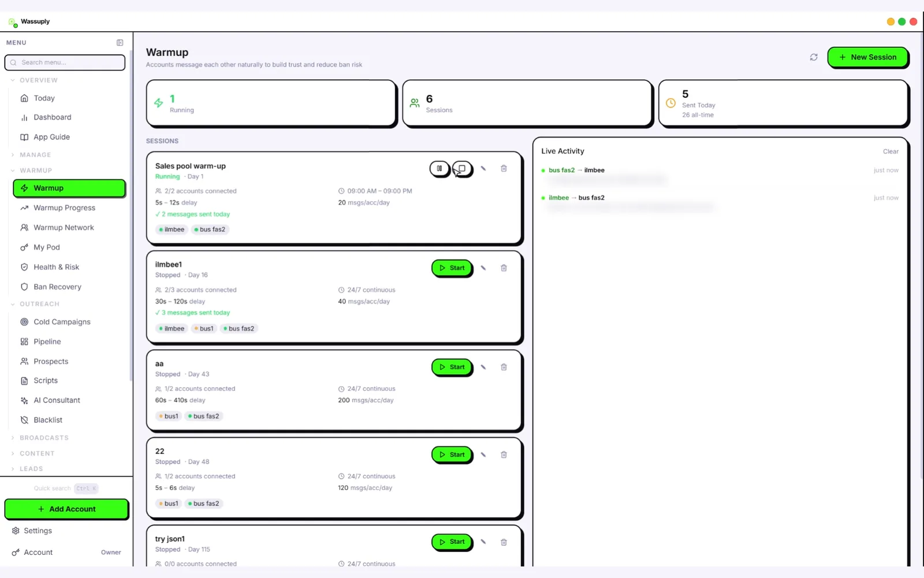
Task: Edit the try json1 session
Action: (x=483, y=542)
